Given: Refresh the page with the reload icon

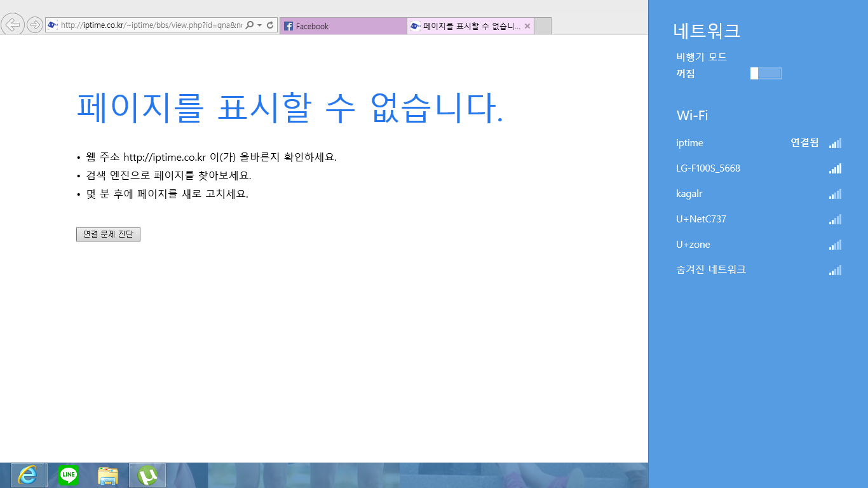Looking at the screenshot, I should tap(270, 25).
